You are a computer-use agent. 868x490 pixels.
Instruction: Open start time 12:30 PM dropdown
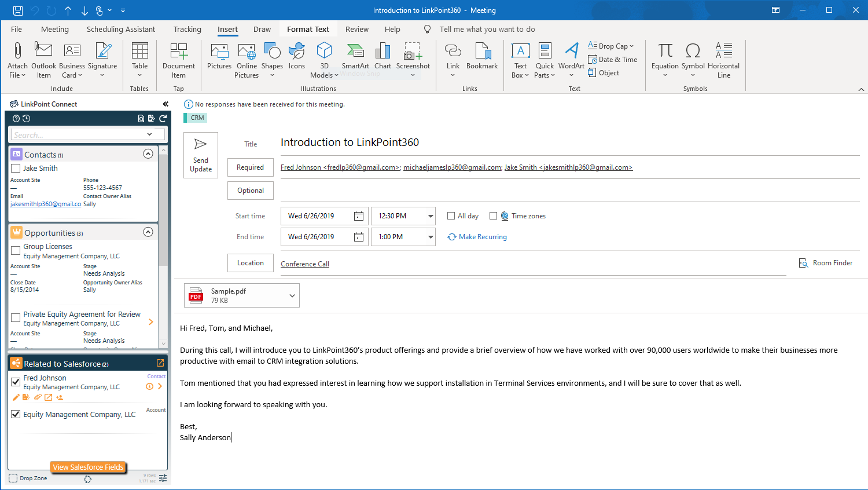431,216
